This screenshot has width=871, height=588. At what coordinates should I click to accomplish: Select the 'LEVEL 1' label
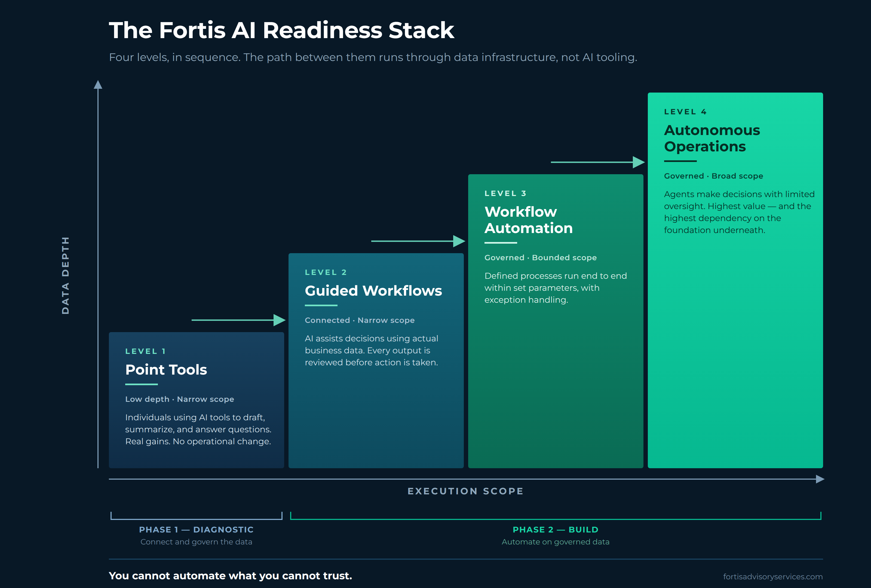tap(145, 351)
